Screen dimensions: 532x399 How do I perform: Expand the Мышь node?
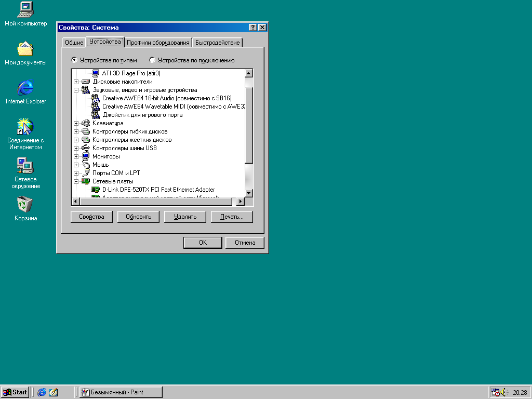(x=76, y=165)
